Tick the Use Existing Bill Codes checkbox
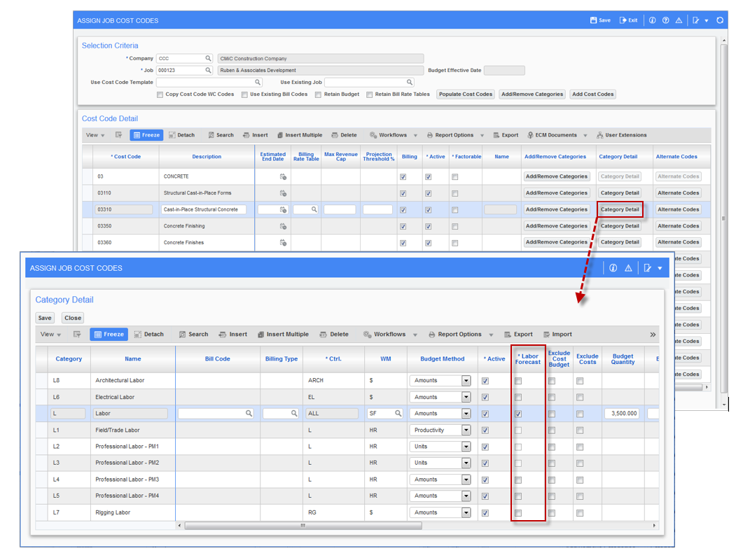743x560 pixels. pos(244,94)
